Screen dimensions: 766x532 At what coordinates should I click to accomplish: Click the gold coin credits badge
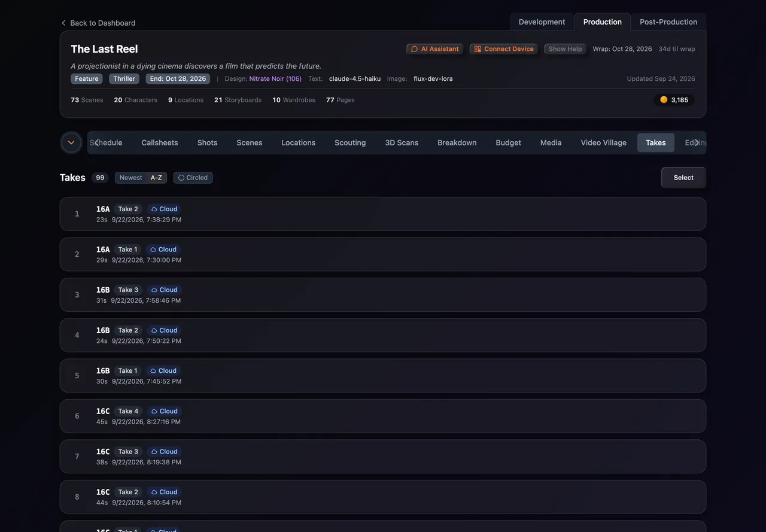674,100
